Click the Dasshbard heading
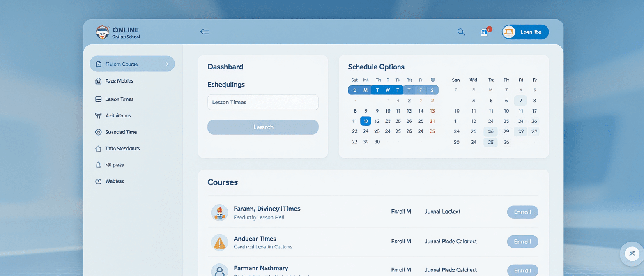The width and height of the screenshot is (644, 276). pos(225,67)
